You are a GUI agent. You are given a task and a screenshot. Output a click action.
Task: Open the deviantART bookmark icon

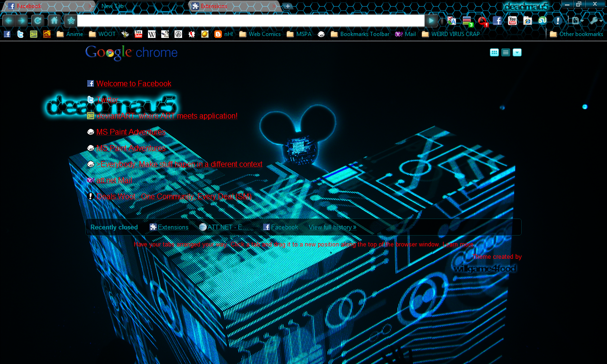34,34
